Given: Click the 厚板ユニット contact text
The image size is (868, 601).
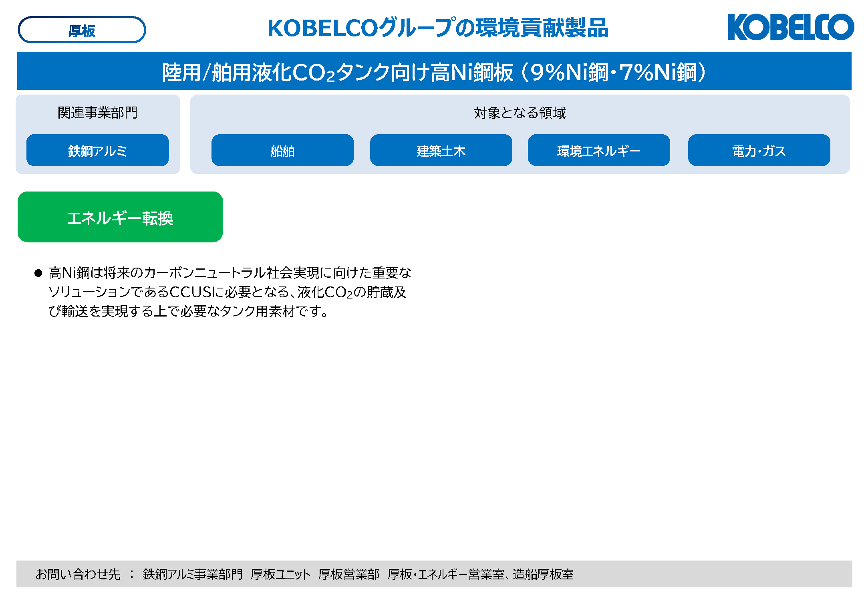Looking at the screenshot, I should click(280, 574).
